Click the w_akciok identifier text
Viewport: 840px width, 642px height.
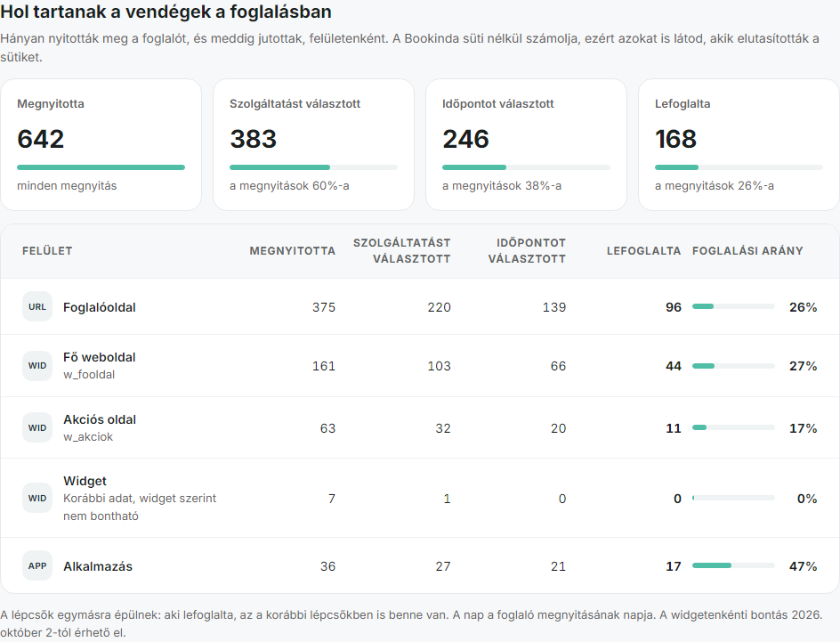88,436
